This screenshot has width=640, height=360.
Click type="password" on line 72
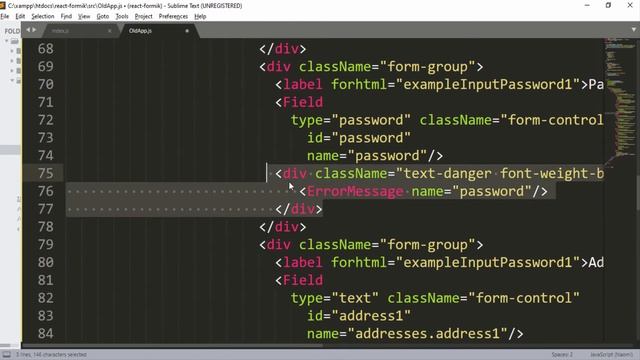pyautogui.click(x=351, y=120)
